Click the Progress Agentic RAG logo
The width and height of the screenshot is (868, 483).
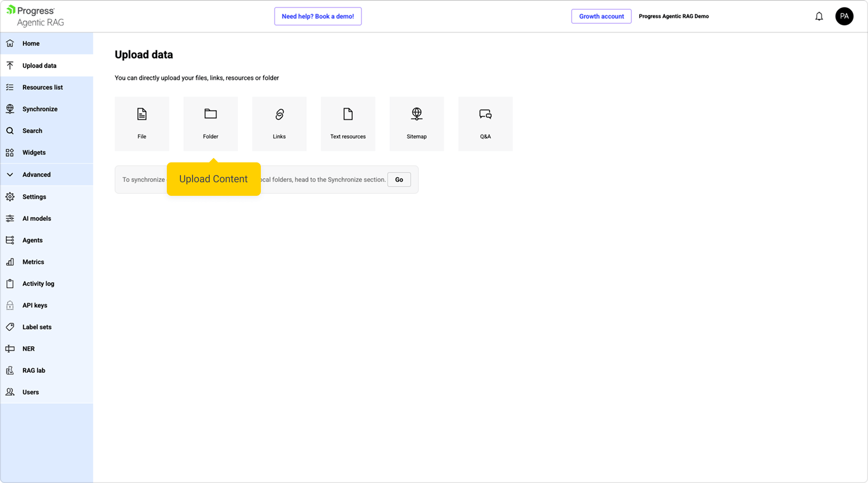35,16
